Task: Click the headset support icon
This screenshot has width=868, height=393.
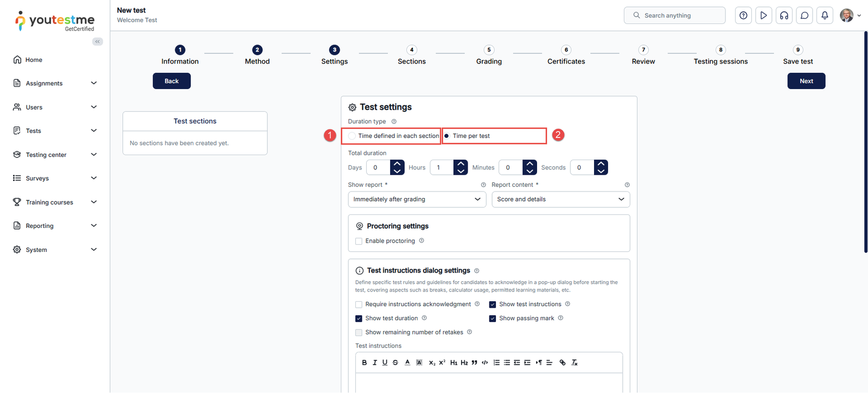Action: (x=784, y=16)
